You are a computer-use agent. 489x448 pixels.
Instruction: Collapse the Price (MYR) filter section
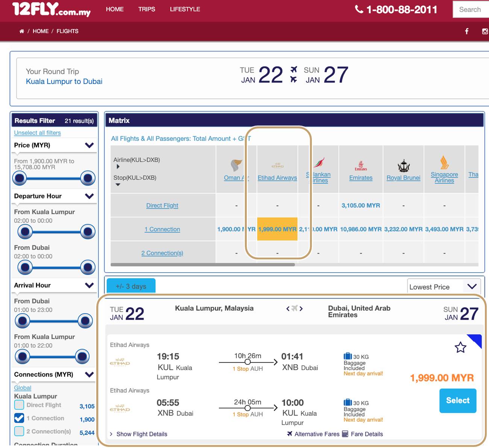[x=90, y=145]
